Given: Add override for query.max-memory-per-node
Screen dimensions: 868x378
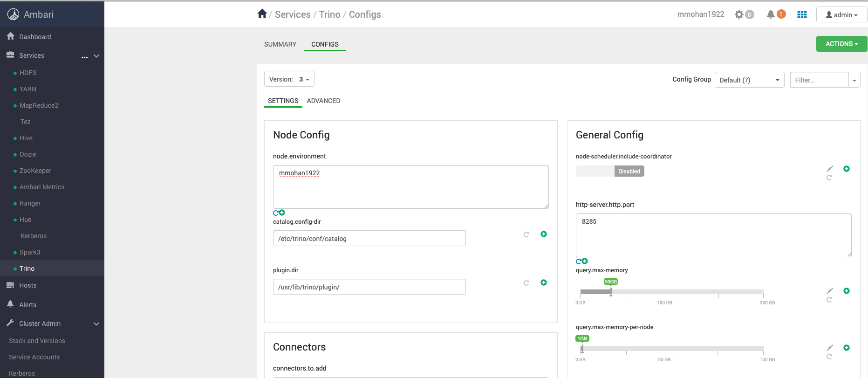Looking at the screenshot, I should coord(847,348).
